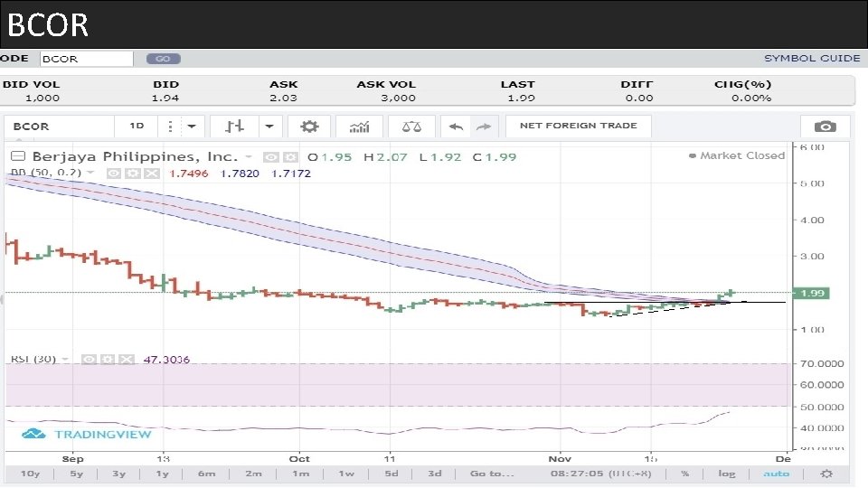Image resolution: width=868 pixels, height=488 pixels.
Task: Redo chart action arrow
Action: click(x=484, y=127)
